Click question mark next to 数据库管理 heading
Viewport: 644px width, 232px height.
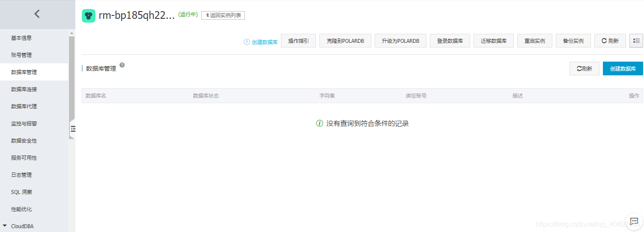coord(122,65)
